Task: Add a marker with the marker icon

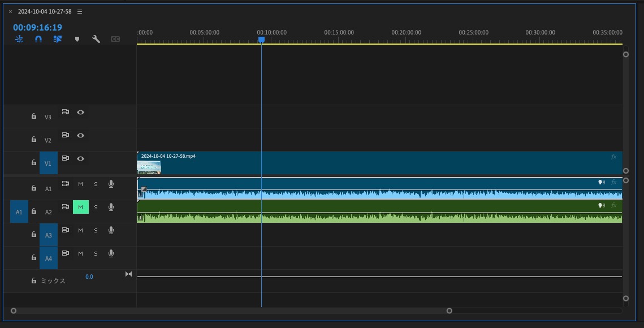Action: pyautogui.click(x=77, y=39)
